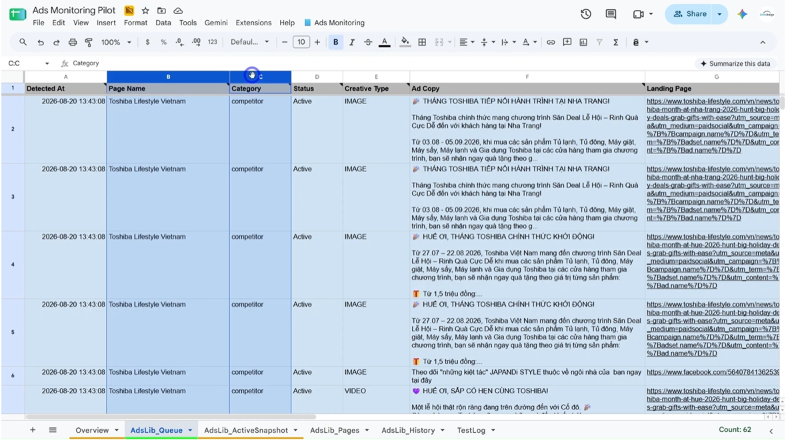The image size is (787, 441).
Task: Open the name box dropdown arrow
Action: pyautogui.click(x=47, y=64)
